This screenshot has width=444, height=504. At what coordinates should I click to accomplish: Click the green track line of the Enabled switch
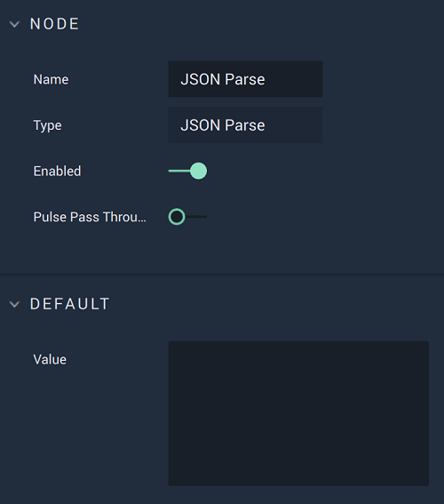[179, 171]
